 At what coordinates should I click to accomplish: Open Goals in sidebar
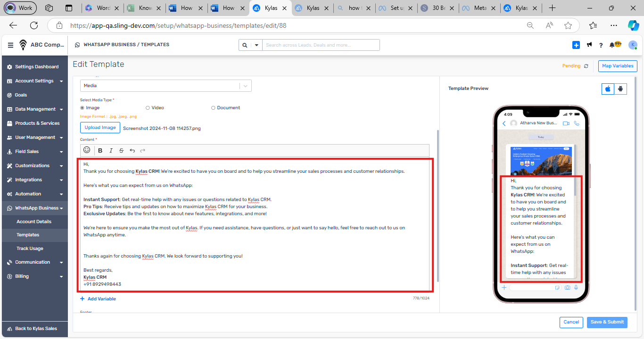(35, 95)
